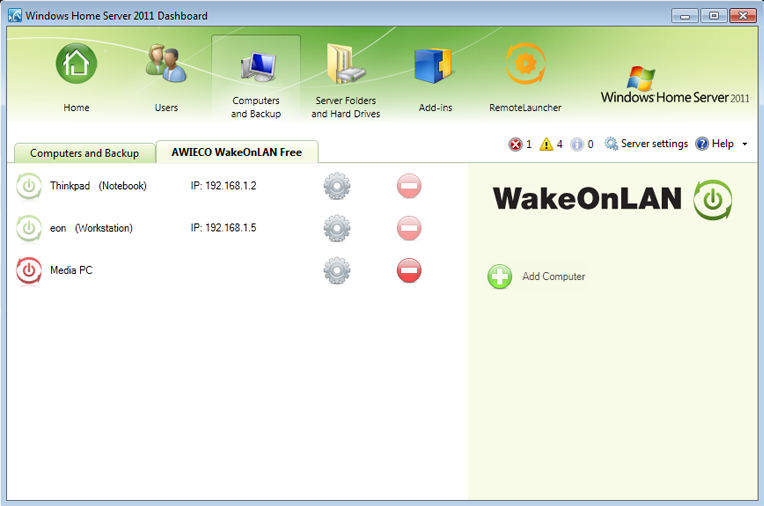Close the Dashboard window
Screen dimensions: 764x506
743,16
